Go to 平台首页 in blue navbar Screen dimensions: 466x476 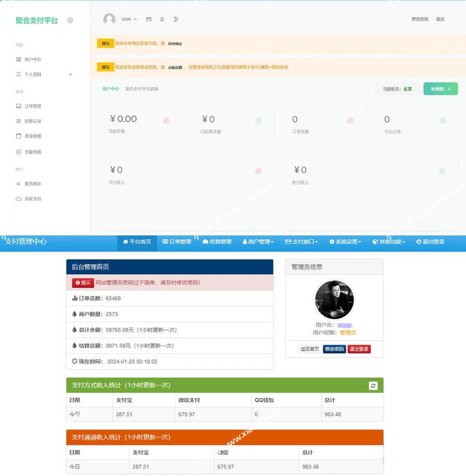coord(137,242)
